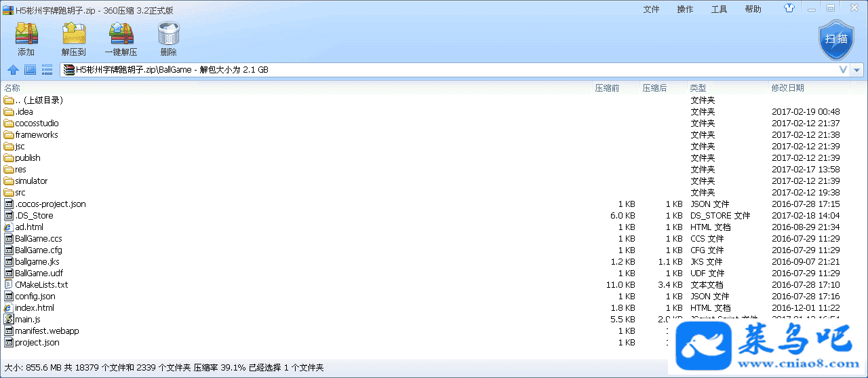The height and width of the screenshot is (378, 868).
Task: Click the DS_STORE 文件 type cell
Action: [x=720, y=216]
